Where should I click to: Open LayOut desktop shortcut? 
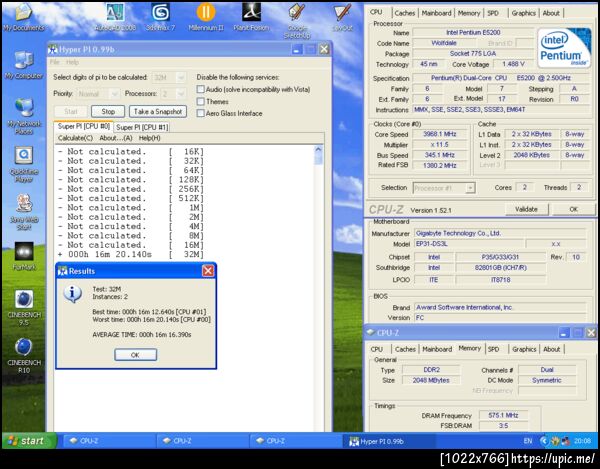pos(342,16)
